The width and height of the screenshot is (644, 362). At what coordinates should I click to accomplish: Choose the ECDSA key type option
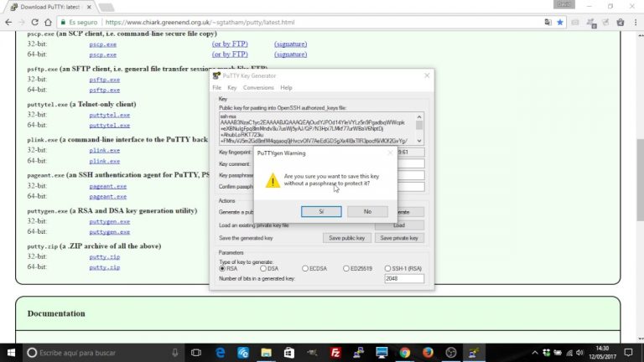pos(314,268)
